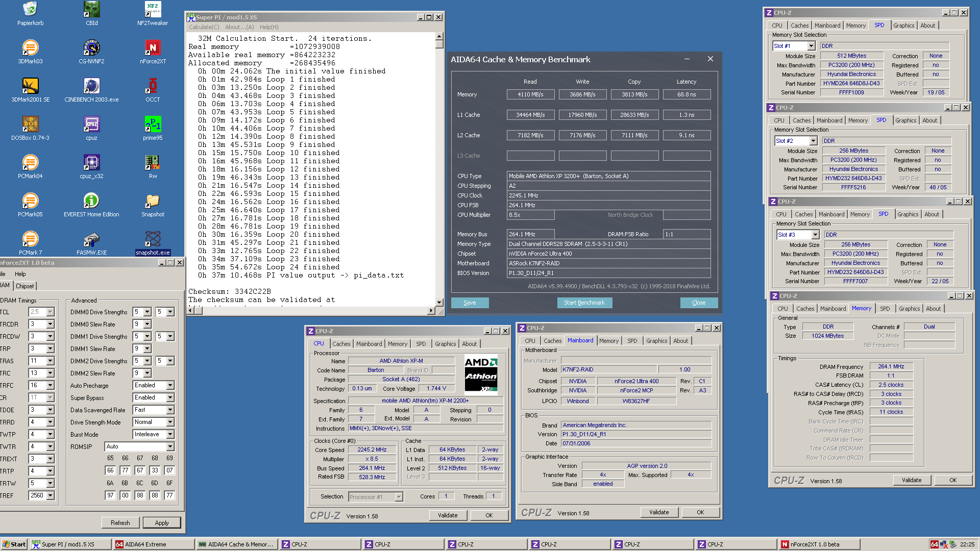Click Close in the AIDA64 benchmark window

pos(699,303)
